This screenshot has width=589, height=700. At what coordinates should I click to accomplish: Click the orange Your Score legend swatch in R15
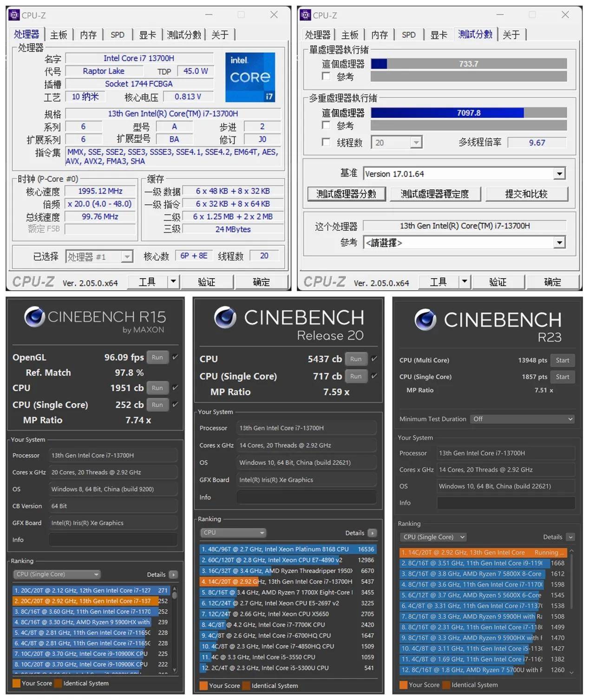point(17,683)
